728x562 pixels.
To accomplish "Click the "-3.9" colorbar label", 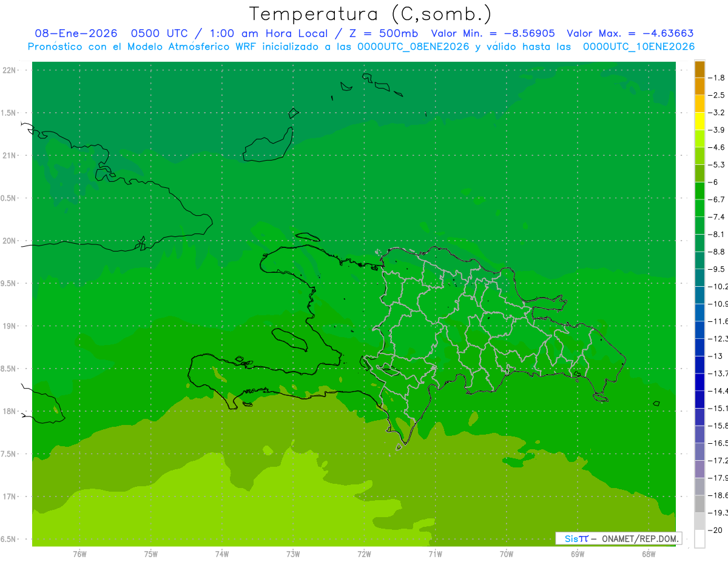I will [716, 130].
